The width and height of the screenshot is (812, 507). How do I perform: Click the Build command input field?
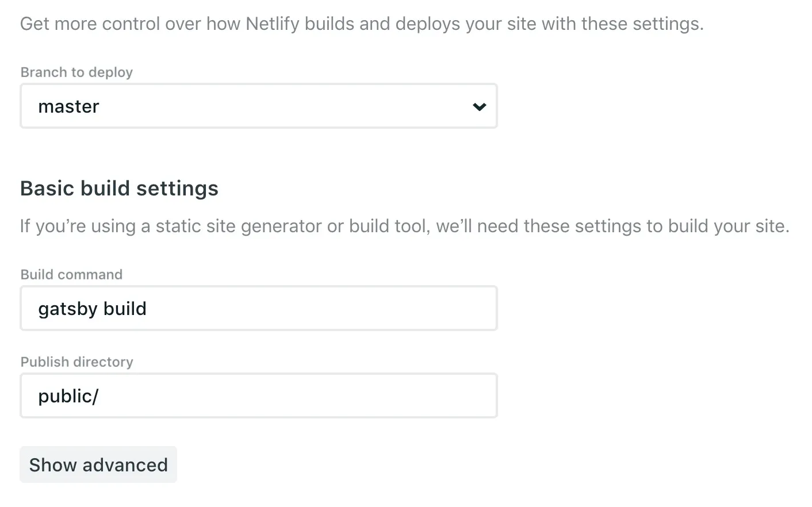pyautogui.click(x=259, y=308)
